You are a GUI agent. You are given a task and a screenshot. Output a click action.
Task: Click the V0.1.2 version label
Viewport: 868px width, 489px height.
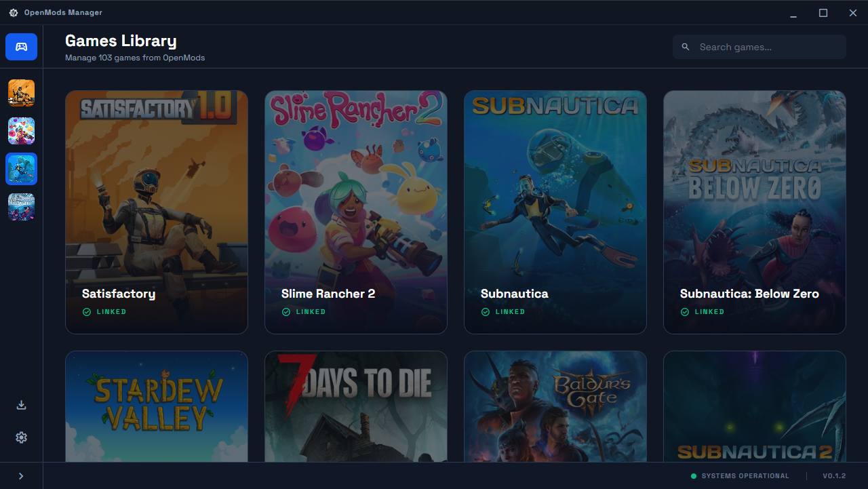(834, 476)
